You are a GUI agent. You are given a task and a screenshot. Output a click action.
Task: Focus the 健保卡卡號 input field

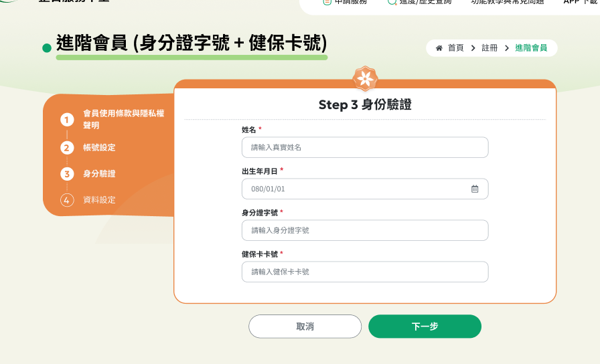point(365,272)
